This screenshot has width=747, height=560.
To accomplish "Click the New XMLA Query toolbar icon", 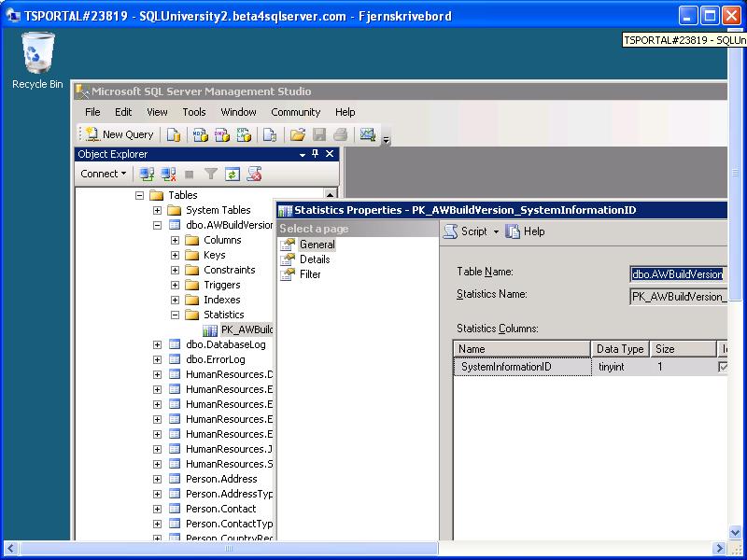I will click(243, 134).
